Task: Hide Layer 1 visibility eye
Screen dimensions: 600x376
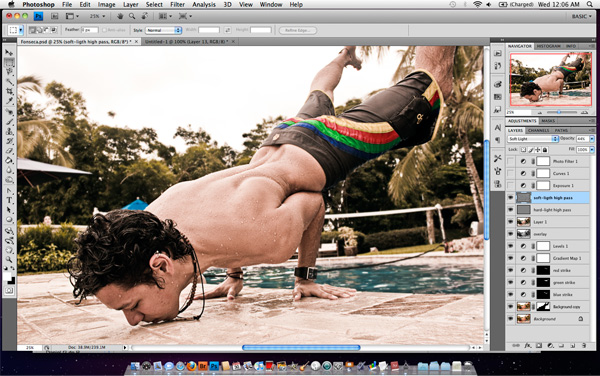Action: point(510,222)
